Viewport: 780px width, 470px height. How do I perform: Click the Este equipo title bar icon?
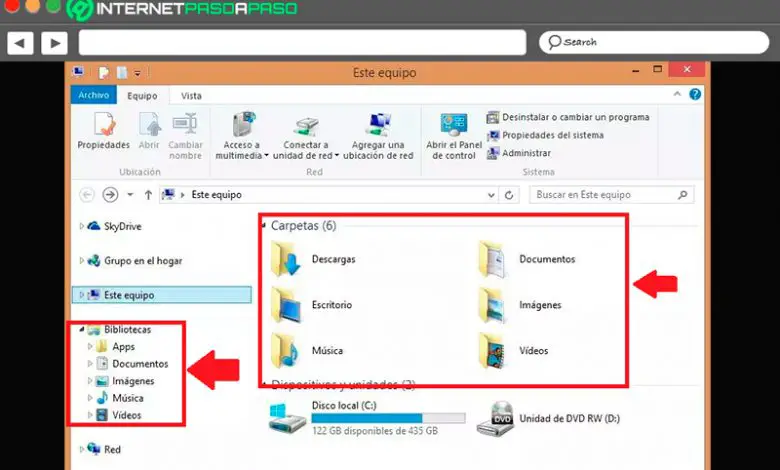[x=78, y=72]
